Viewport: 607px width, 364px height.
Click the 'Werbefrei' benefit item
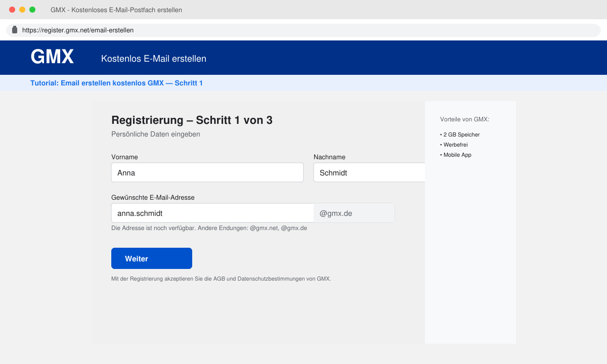click(454, 145)
